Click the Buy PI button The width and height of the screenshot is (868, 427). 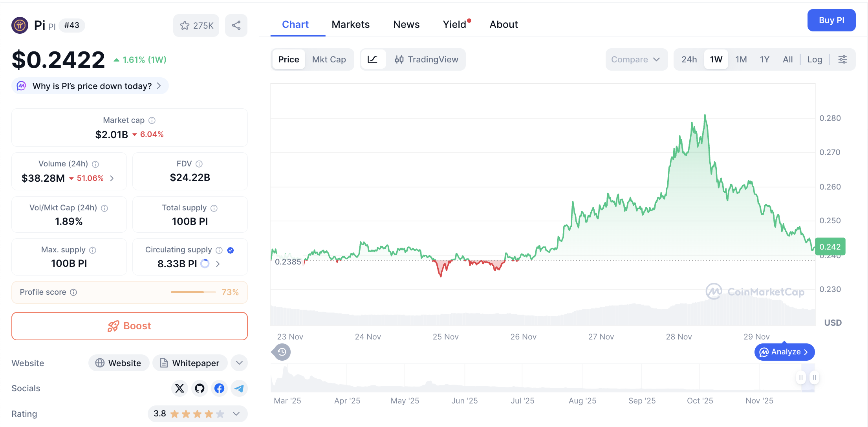pyautogui.click(x=831, y=20)
